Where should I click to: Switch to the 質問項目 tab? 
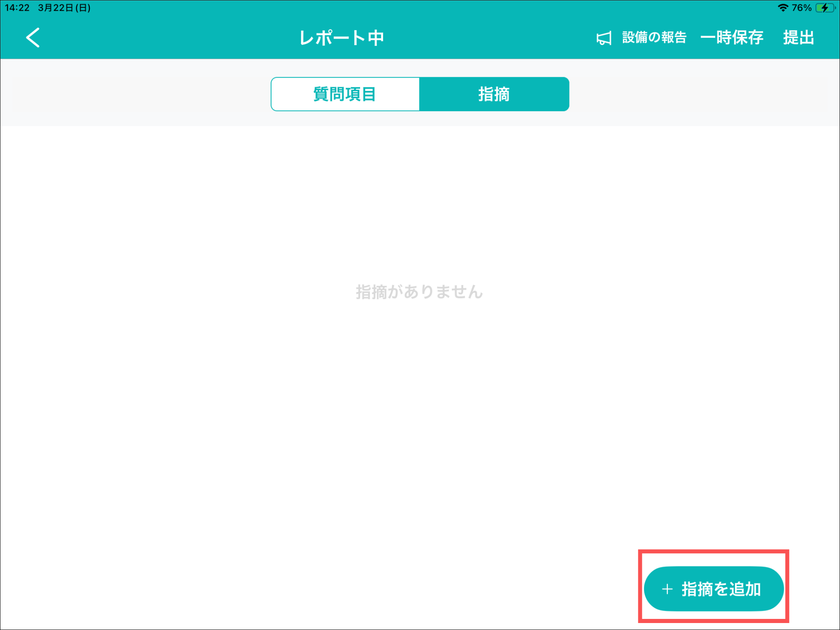(x=345, y=94)
